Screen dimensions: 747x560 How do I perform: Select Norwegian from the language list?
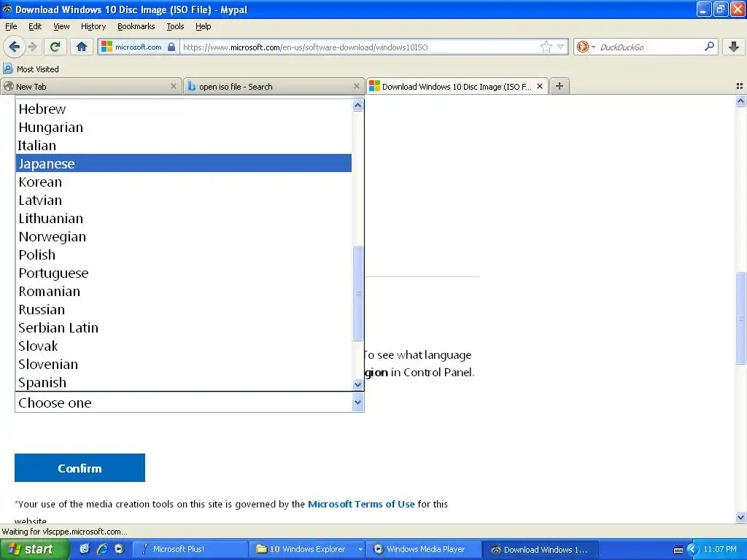pyautogui.click(x=184, y=236)
